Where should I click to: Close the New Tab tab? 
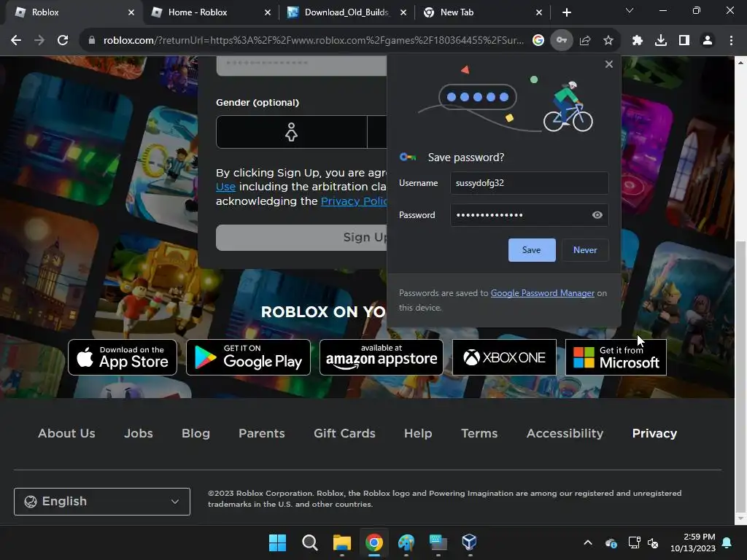[x=539, y=12]
